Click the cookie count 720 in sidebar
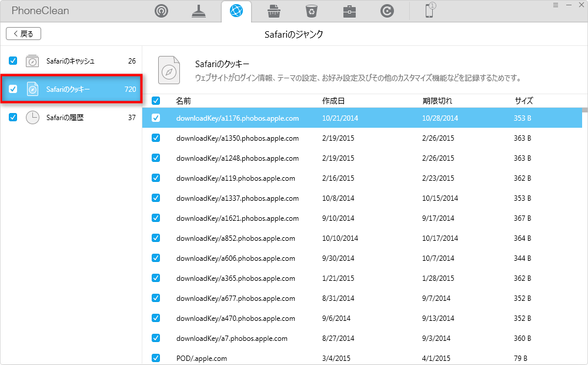This screenshot has height=365, width=588. (130, 89)
